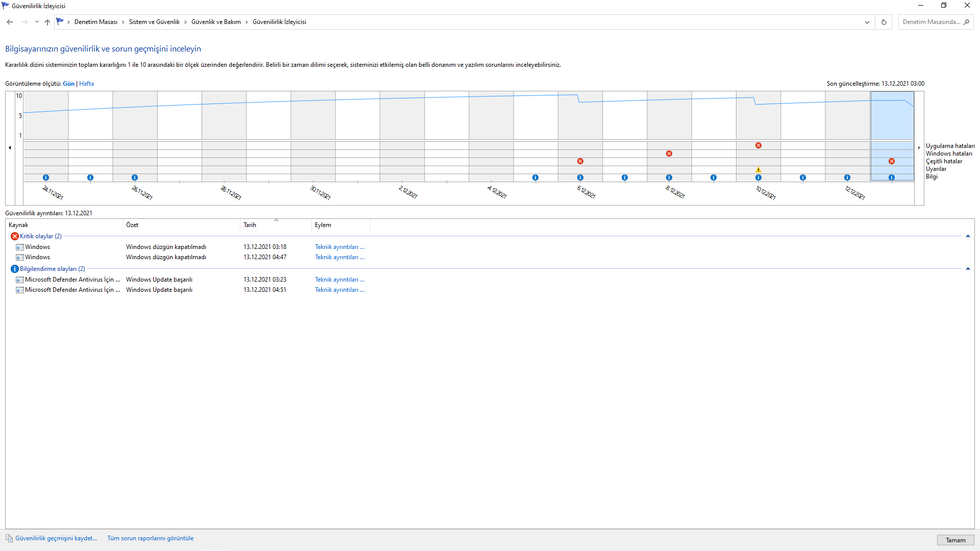Click the info icon for 24.11.2021
Viewport: 980px width, 551px height.
coord(46,178)
